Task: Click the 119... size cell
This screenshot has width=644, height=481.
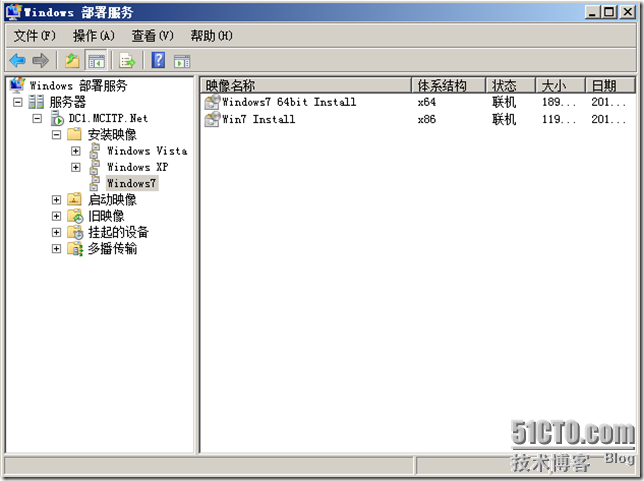Action: coord(559,119)
